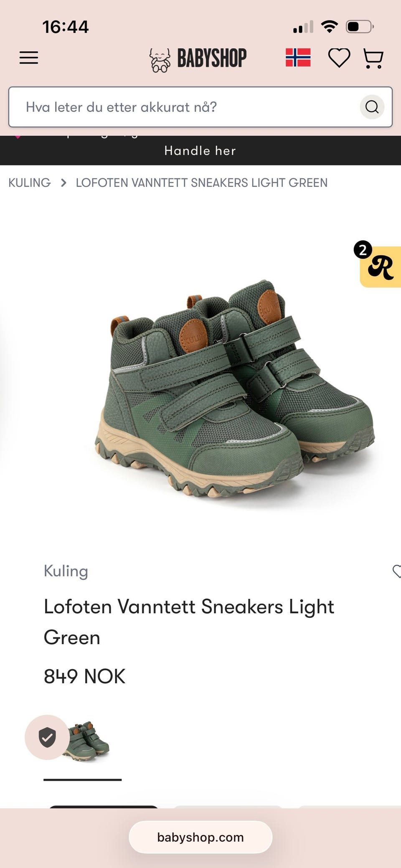This screenshot has width=401, height=868.
Task: Tap the Babyshop logo
Action: click(198, 58)
